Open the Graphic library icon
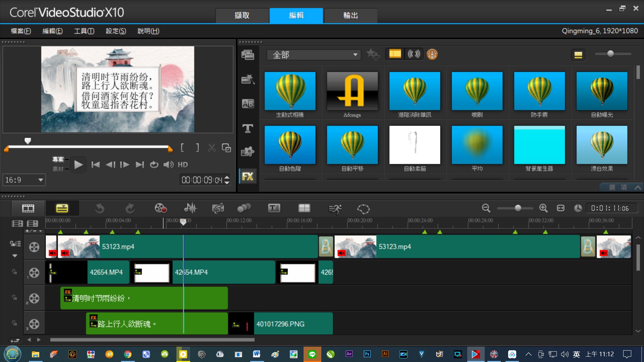The width and height of the screenshot is (644, 362). click(248, 152)
